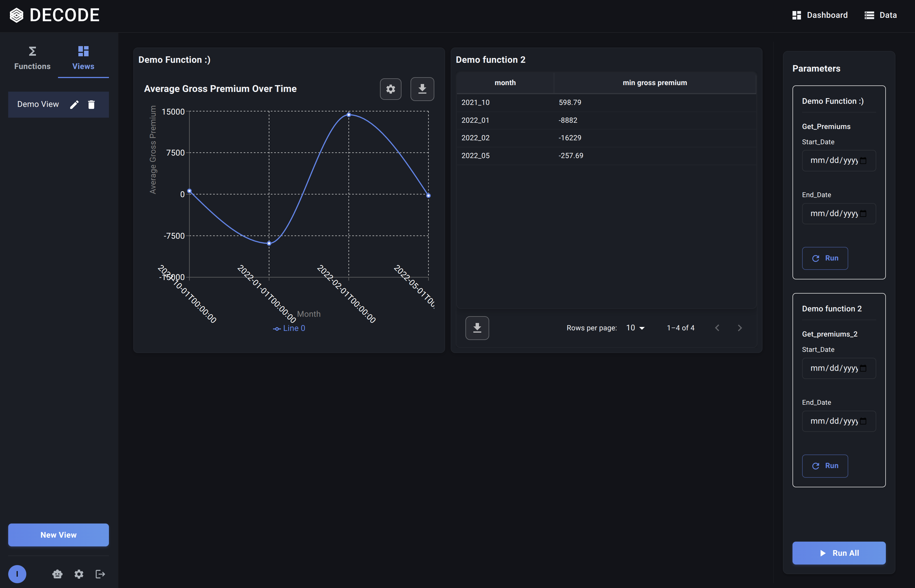Open the chatbot robot icon in sidebar
Viewport: 915px width, 588px height.
coord(57,574)
